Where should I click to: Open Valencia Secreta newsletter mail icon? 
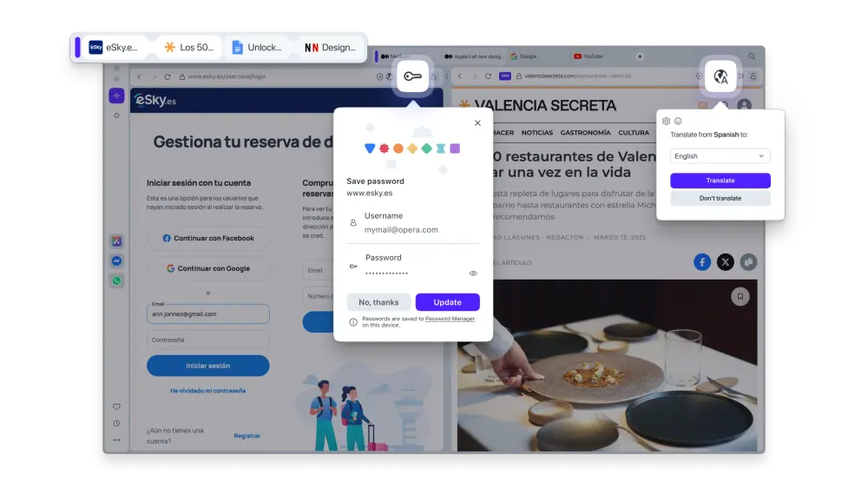pos(702,105)
